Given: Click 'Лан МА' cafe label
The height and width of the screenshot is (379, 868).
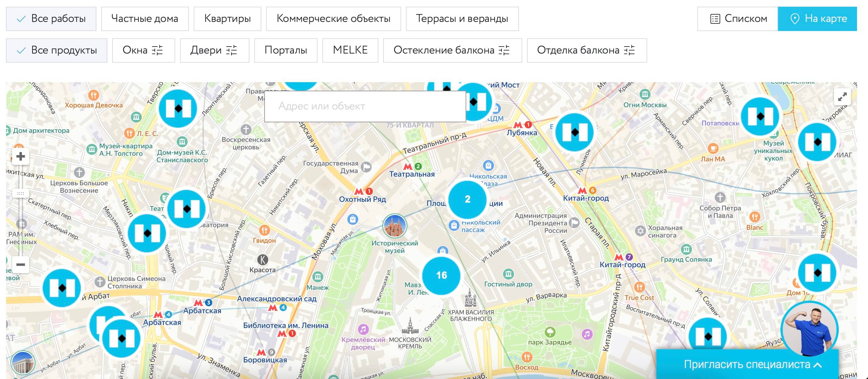Looking at the screenshot, I should point(713,159).
